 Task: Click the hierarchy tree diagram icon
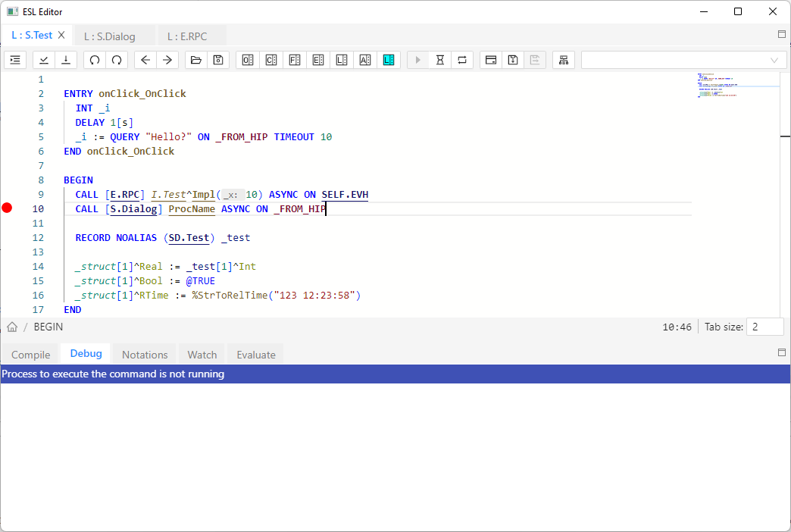pyautogui.click(x=564, y=60)
